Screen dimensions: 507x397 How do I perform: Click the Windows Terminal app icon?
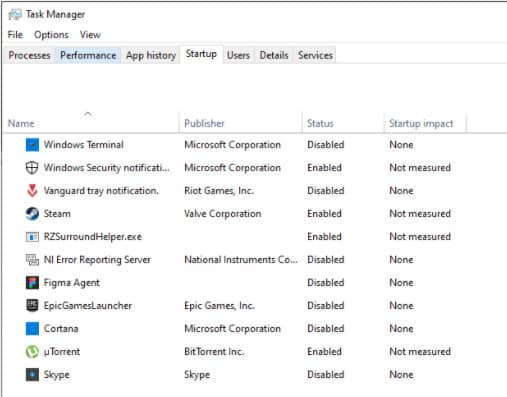32,145
